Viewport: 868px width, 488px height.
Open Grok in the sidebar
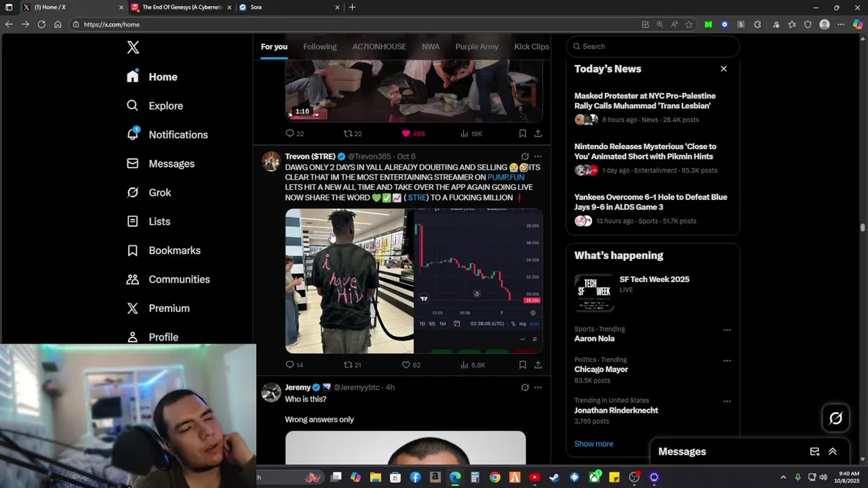pos(149,192)
